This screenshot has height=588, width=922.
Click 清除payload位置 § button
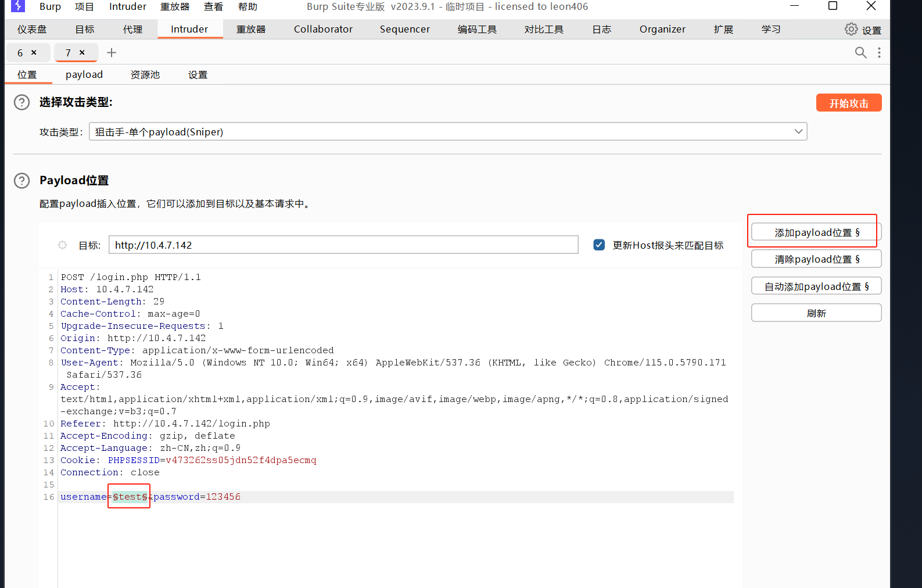(x=816, y=259)
